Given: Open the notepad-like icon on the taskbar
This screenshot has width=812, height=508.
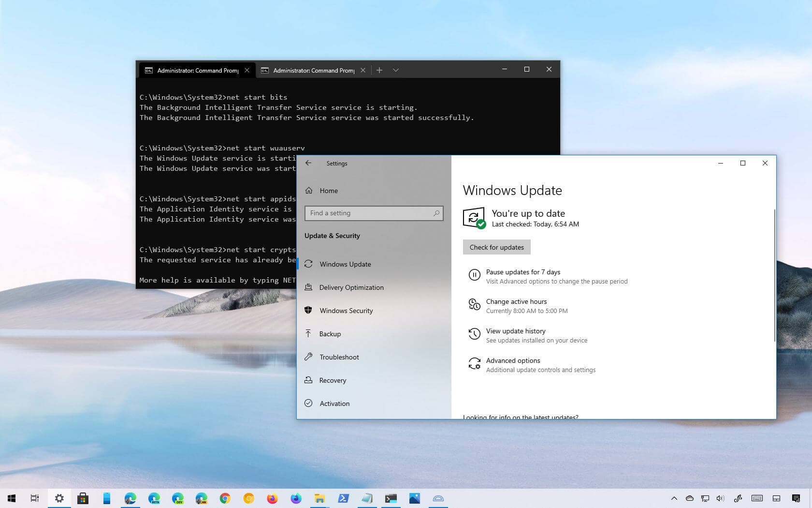Looking at the screenshot, I should [x=367, y=498].
